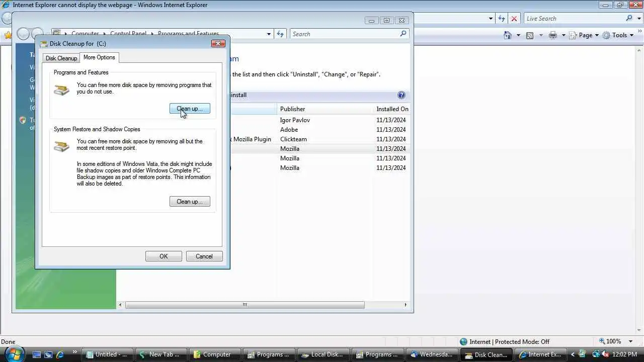Image resolution: width=644 pixels, height=362 pixels.
Task: Switch to Local Disk taskbar window
Action: [323, 354]
